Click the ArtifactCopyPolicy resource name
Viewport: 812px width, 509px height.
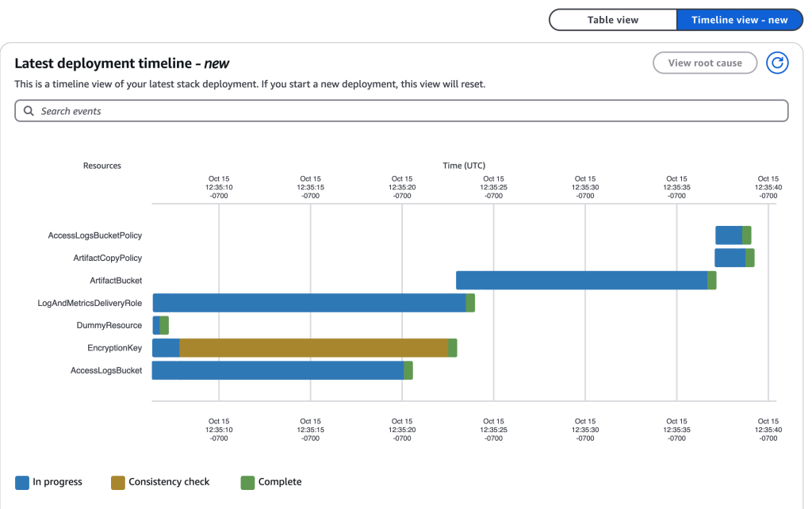click(107, 257)
